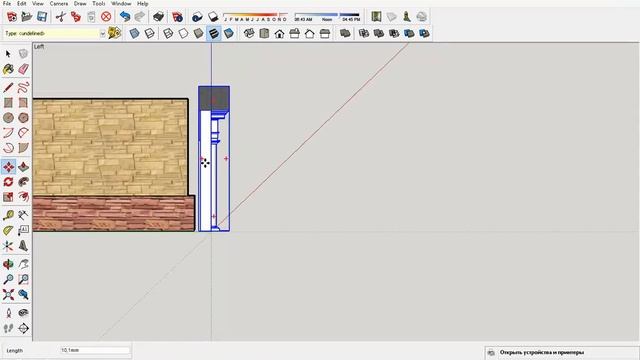This screenshot has width=640, height=360.
Task: Select the Zoom magnifier tool
Action: click(8, 279)
